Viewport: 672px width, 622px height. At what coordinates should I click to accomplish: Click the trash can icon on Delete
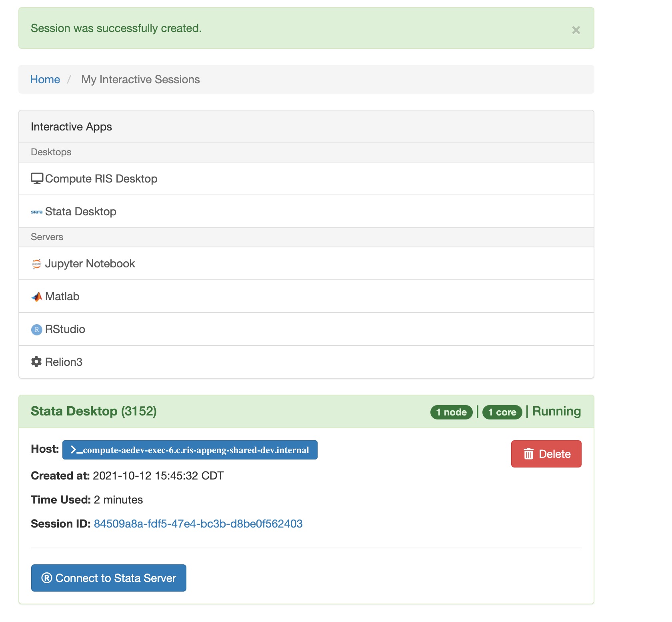tap(529, 454)
